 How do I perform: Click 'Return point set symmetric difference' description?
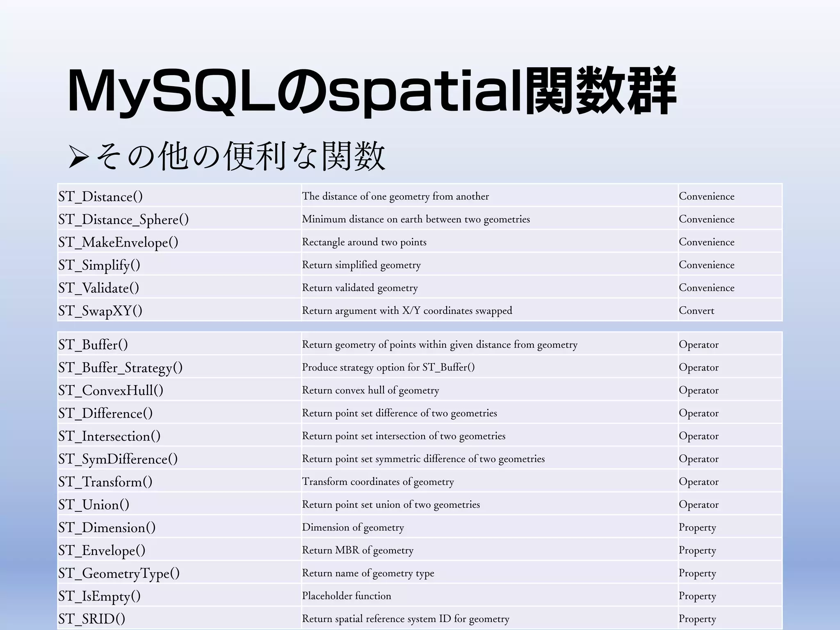pyautogui.click(x=423, y=459)
